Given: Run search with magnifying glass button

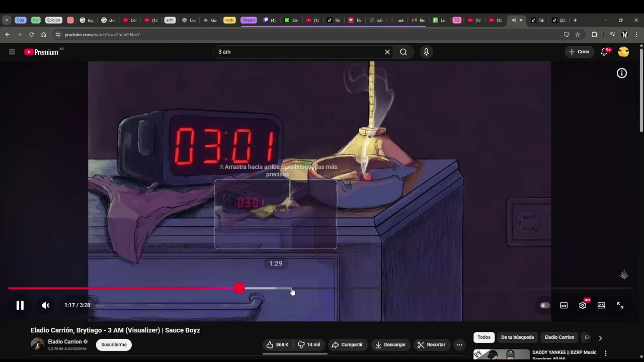Looking at the screenshot, I should click(x=404, y=52).
